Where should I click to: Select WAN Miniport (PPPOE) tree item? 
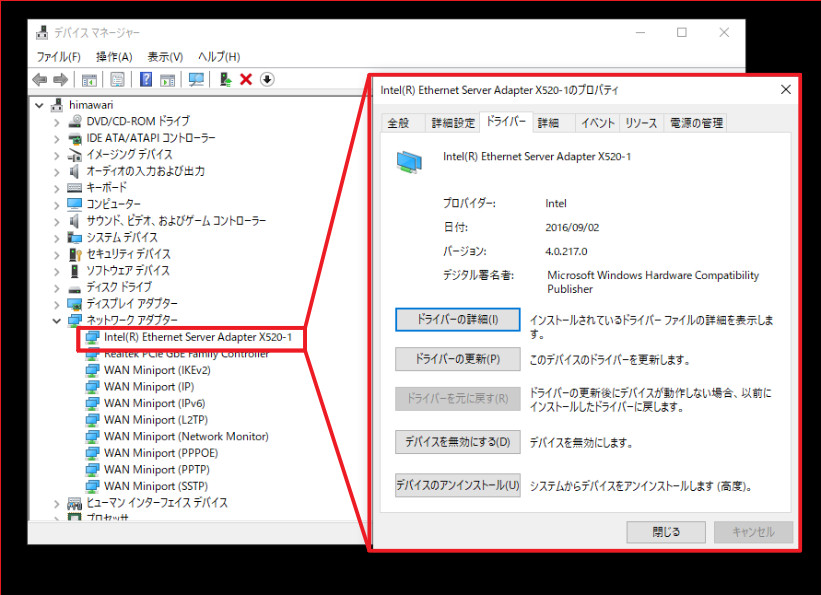click(161, 453)
